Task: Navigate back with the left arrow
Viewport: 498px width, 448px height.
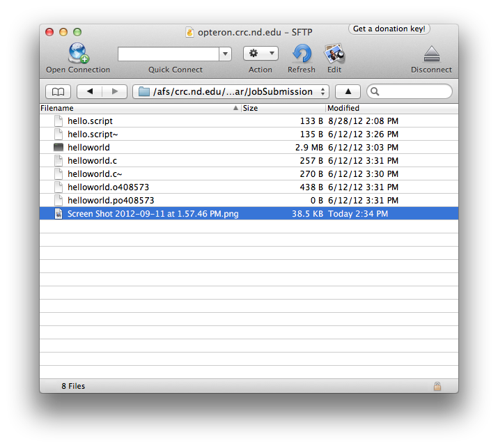Action: click(x=90, y=91)
